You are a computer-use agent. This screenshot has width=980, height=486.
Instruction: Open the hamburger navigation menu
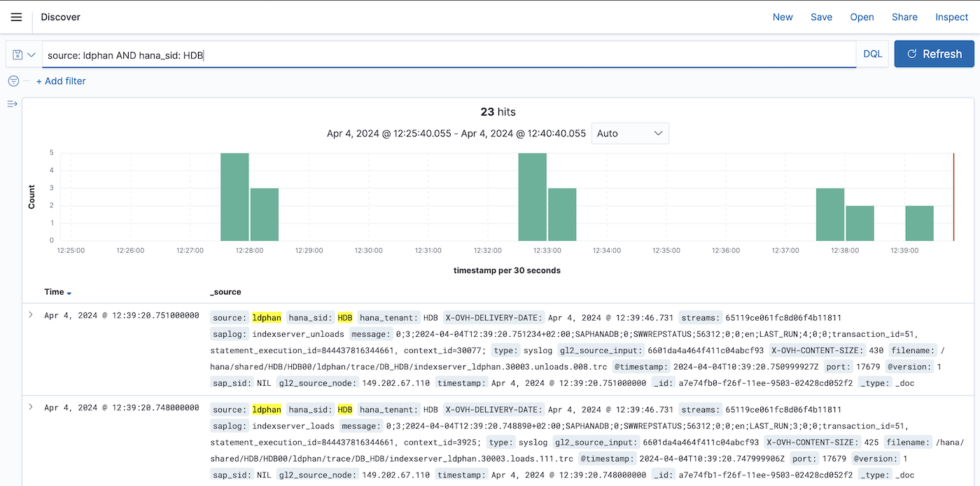(17, 17)
